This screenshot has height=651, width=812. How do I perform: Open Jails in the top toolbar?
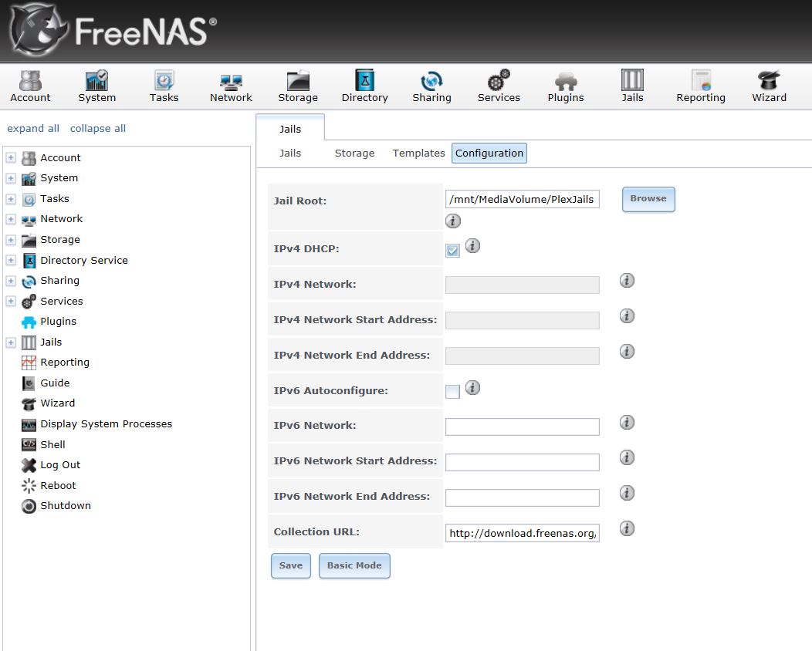pos(632,86)
